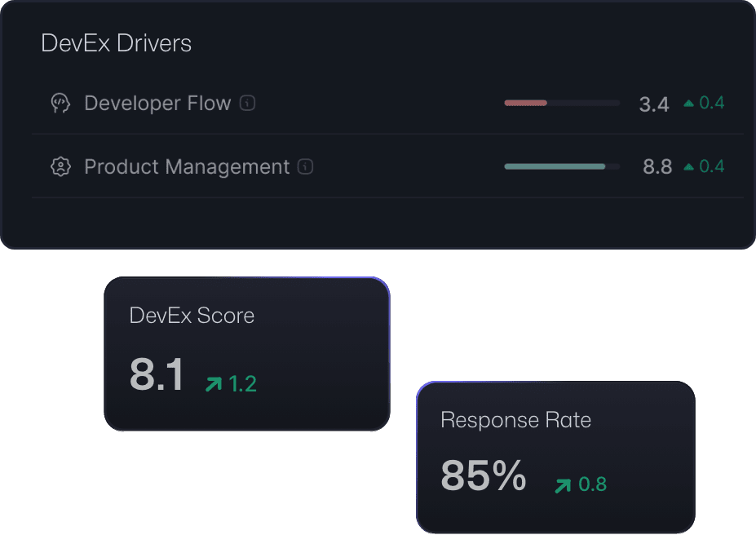Click the 8.1 DevEx Score value

coord(157,375)
